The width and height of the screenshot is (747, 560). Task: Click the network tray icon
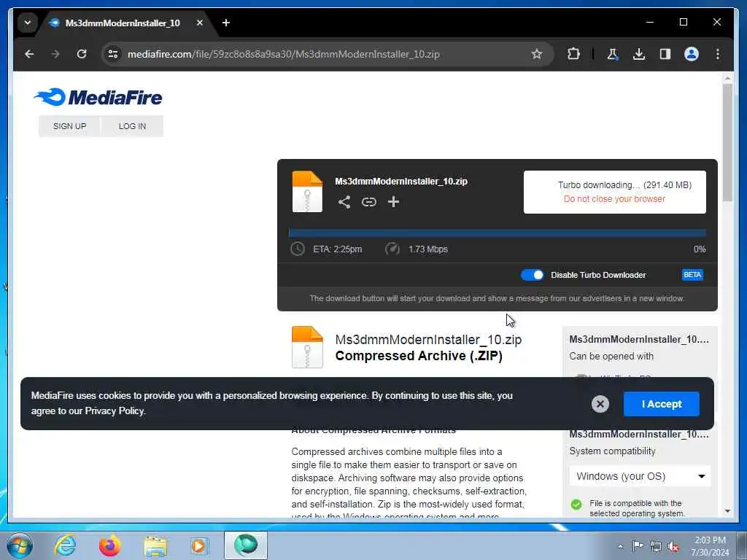pos(656,546)
